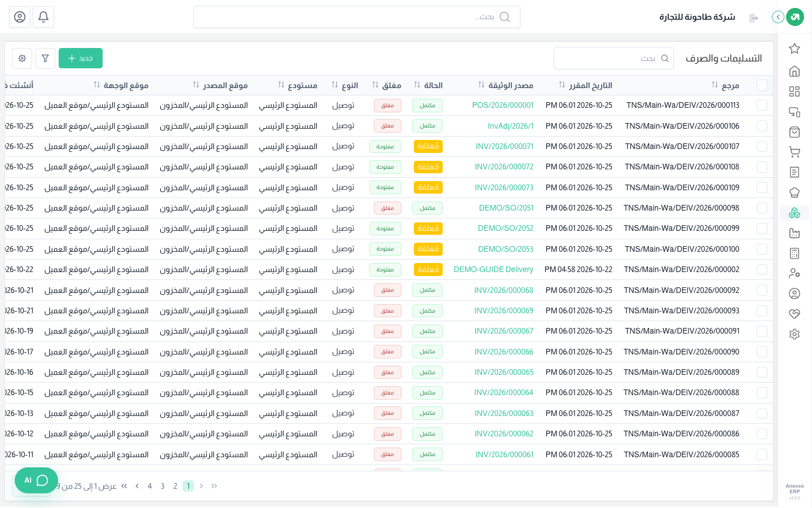Open notifications bell icon
Screen dimensions: 812x508
(x=43, y=17)
